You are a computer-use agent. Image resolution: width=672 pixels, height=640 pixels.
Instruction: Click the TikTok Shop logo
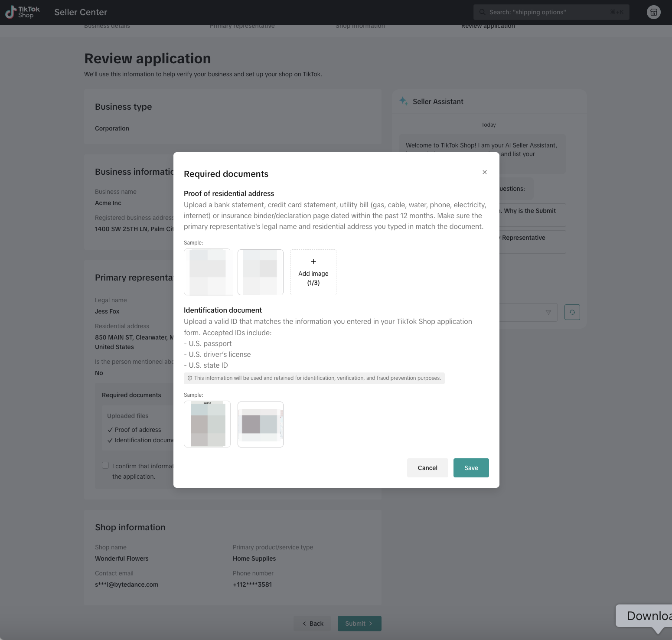click(x=23, y=12)
